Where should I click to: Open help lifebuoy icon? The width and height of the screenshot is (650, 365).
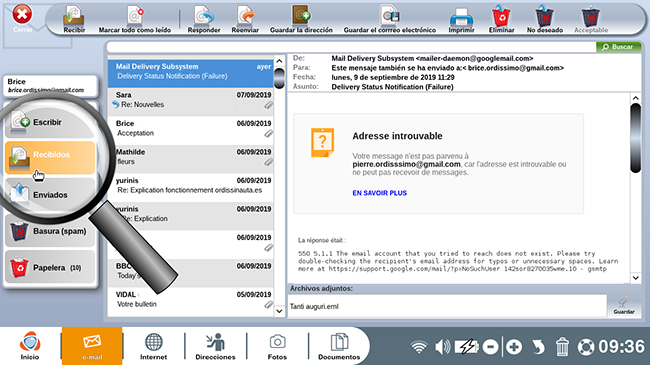pyautogui.click(x=586, y=347)
